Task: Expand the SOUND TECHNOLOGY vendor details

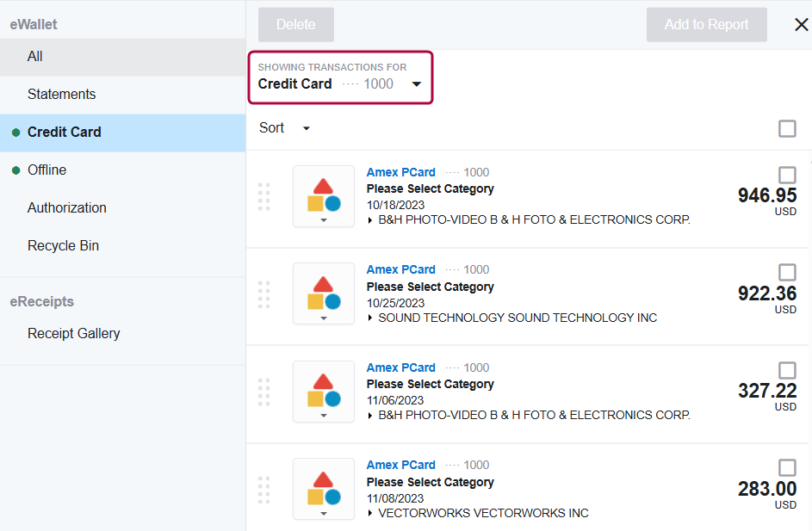Action: tap(370, 318)
